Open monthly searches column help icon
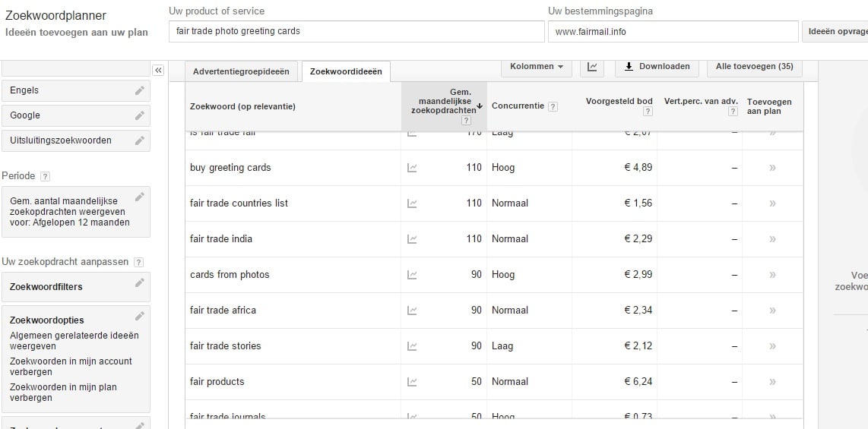Image resolution: width=868 pixels, height=429 pixels. click(x=466, y=121)
